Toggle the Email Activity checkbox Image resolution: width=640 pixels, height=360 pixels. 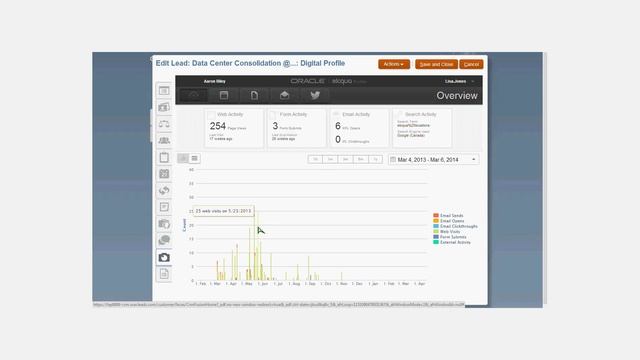point(336,115)
